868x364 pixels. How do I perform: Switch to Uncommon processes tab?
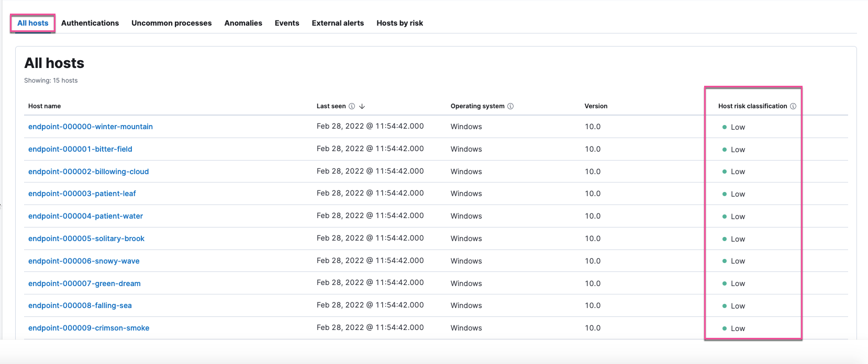(171, 23)
